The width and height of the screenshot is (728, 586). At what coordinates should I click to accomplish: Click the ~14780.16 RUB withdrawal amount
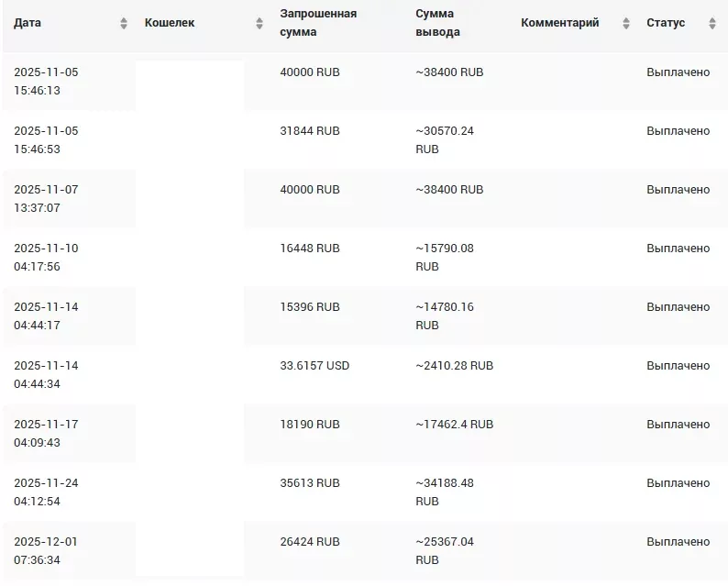click(x=445, y=315)
